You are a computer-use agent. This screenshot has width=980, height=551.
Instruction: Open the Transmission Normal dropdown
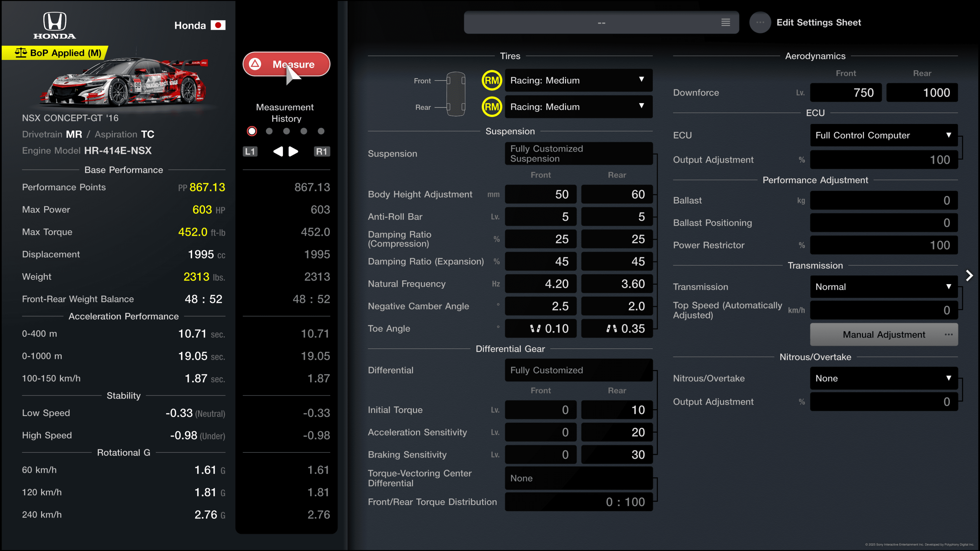coord(884,287)
